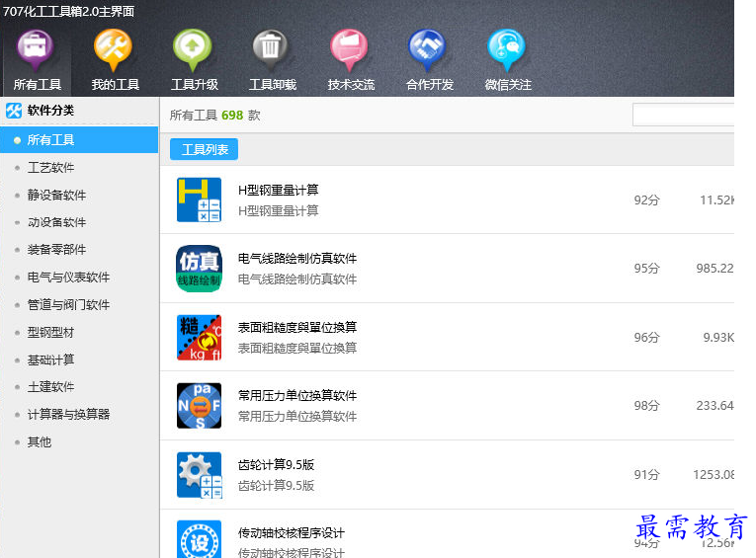Select 工艺软件 category
The image size is (756, 558).
point(50,168)
